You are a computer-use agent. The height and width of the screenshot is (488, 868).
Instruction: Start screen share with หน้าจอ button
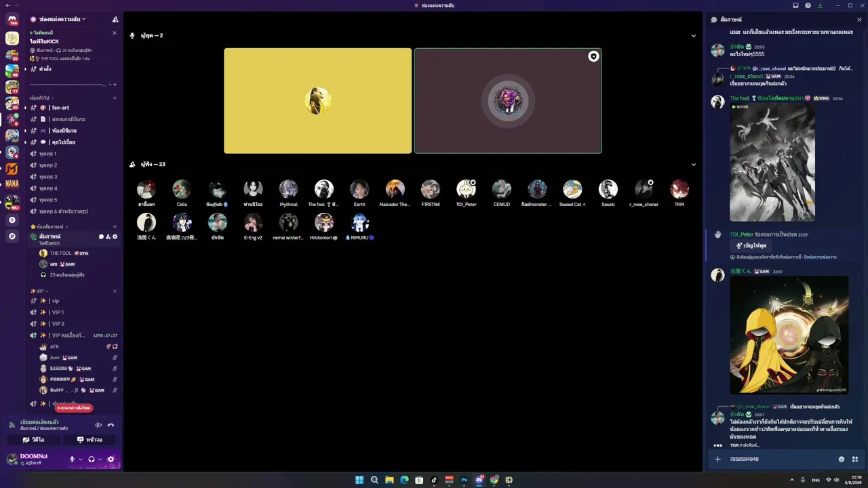pos(90,440)
